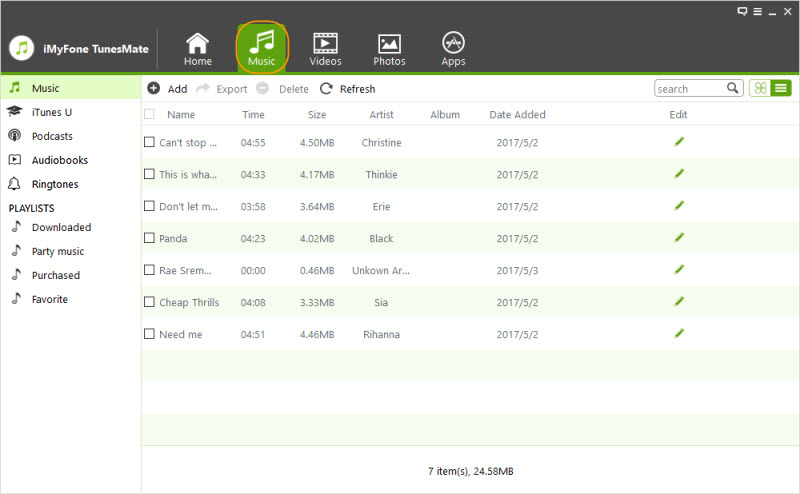Select the artist cell 'Christine'
Image resolution: width=800 pixels, height=494 pixels.
point(381,142)
